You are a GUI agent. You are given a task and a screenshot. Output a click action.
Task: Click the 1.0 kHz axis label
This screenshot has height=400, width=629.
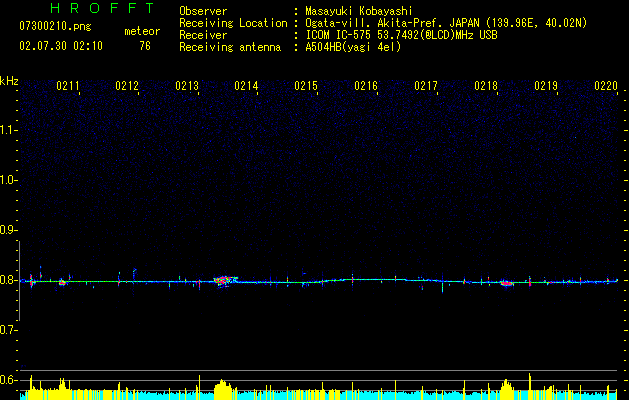pos(8,180)
